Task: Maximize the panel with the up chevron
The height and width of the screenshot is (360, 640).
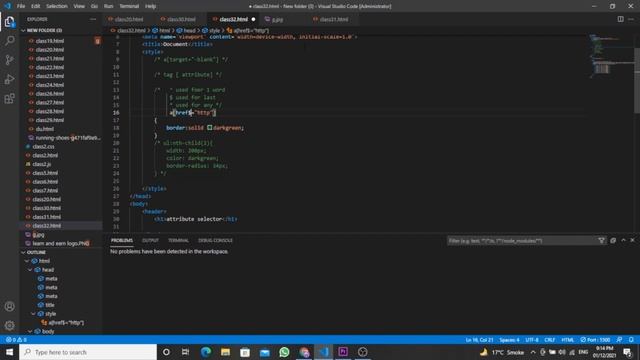Action: point(623,240)
